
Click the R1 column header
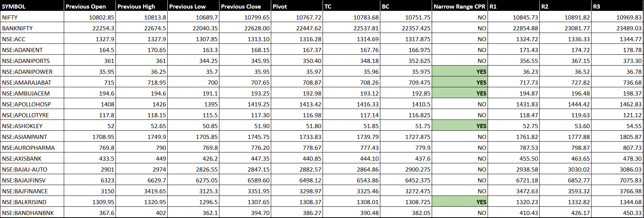[x=514, y=6]
